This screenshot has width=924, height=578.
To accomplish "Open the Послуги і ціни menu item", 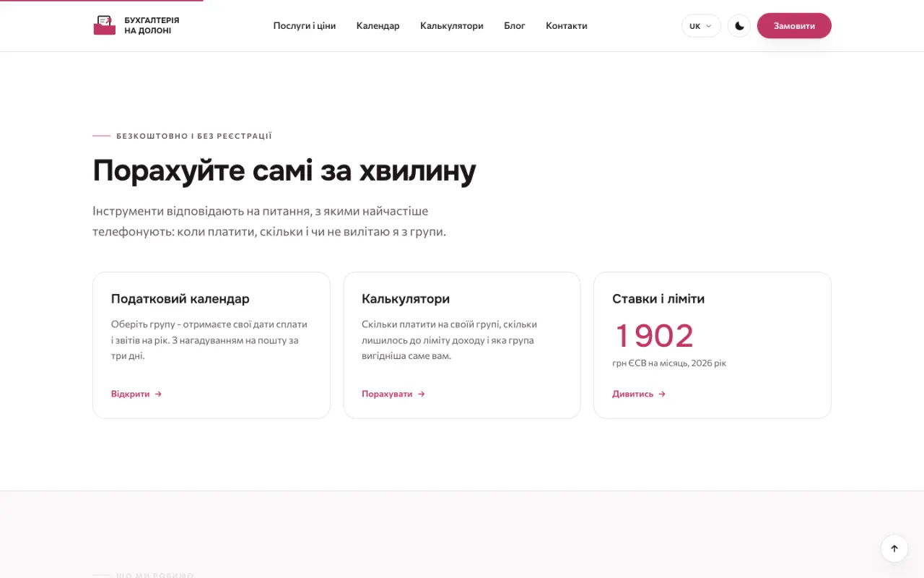I will point(305,26).
